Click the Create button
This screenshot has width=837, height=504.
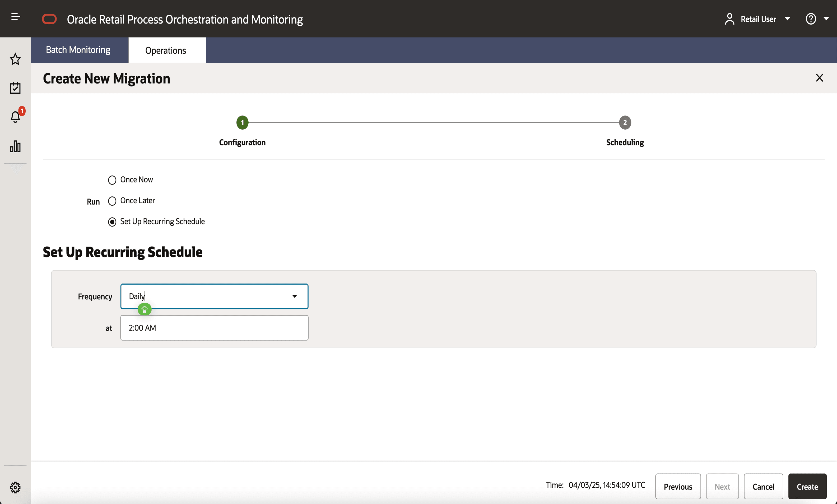click(807, 486)
